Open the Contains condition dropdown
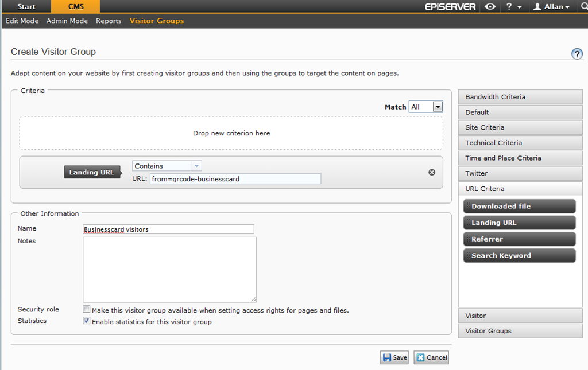Image resolution: width=588 pixels, height=370 pixels. [x=196, y=166]
